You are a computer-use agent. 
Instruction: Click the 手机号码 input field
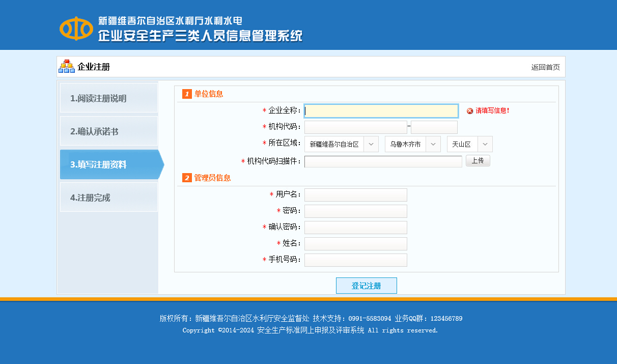coord(355,260)
